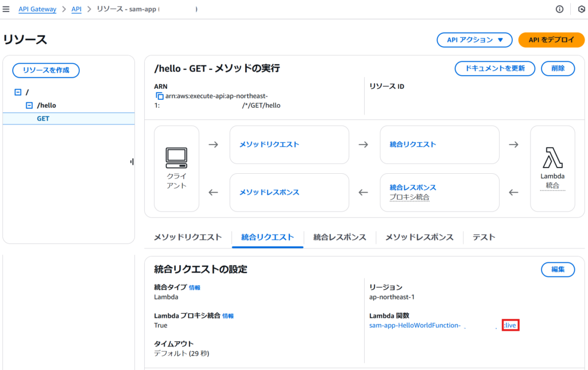
Task: Switch to the メソッドリクエスト tab
Action: coord(188,237)
